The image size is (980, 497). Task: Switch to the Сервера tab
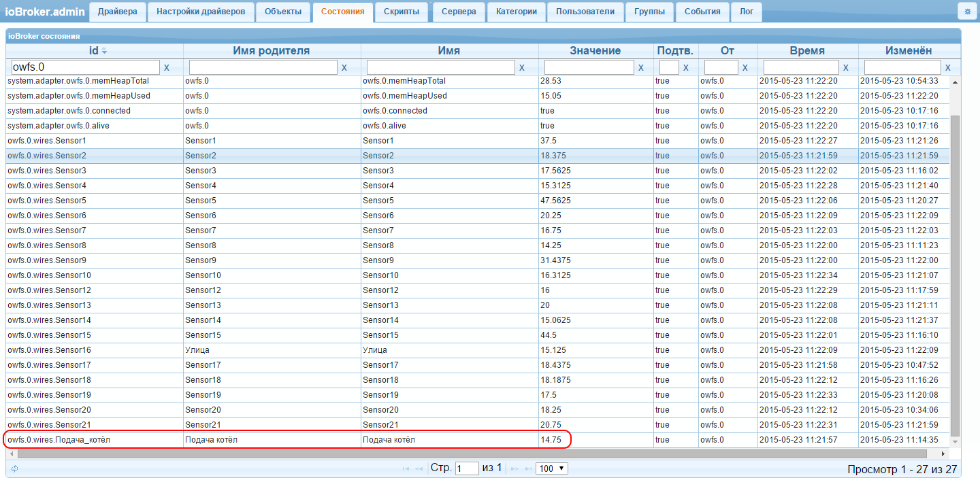pos(459,12)
